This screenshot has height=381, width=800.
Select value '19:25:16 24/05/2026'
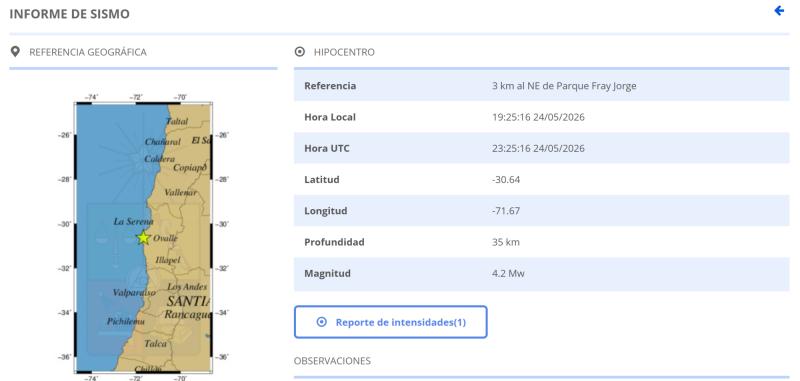538,117
